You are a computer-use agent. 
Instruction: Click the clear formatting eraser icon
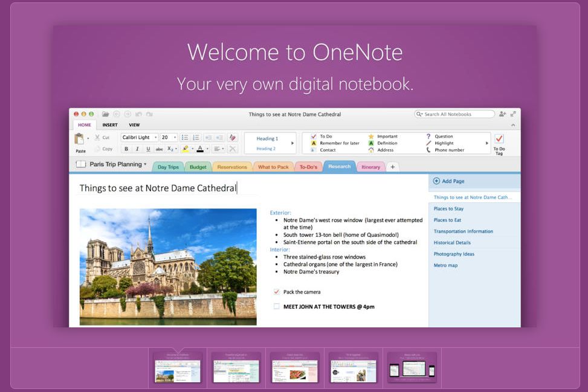click(x=233, y=138)
